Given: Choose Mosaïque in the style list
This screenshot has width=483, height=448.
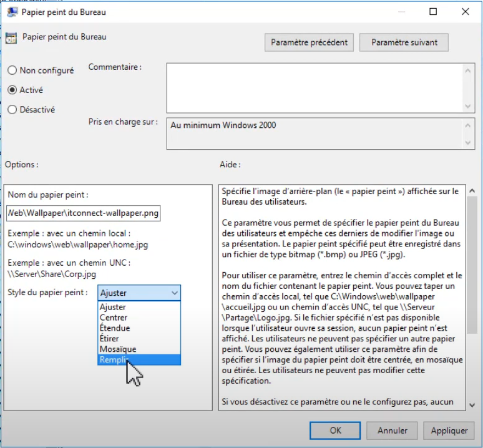Looking at the screenshot, I should (139, 349).
